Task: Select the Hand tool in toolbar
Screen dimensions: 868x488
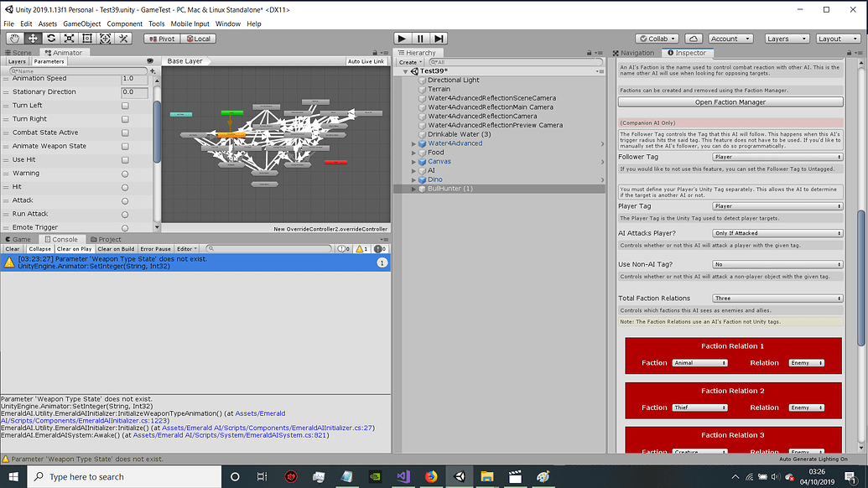Action: [15, 39]
